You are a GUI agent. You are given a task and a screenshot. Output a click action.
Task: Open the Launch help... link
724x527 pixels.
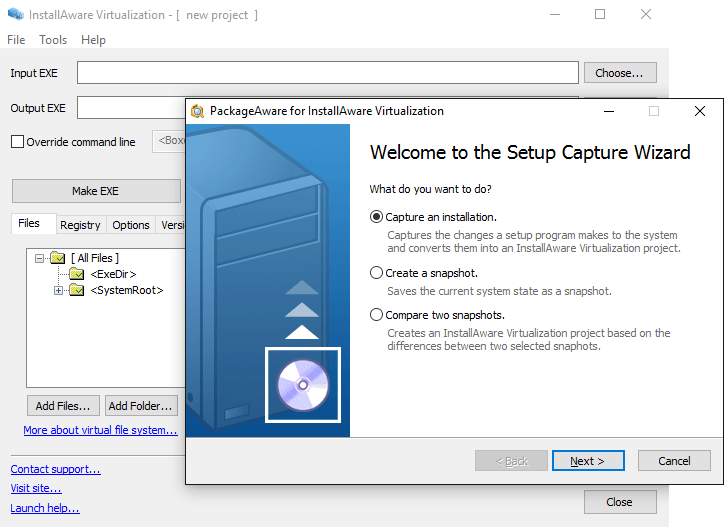coord(45,508)
